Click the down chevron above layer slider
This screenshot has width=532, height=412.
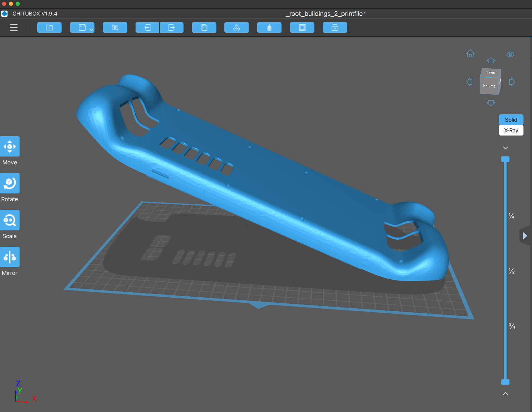505,148
